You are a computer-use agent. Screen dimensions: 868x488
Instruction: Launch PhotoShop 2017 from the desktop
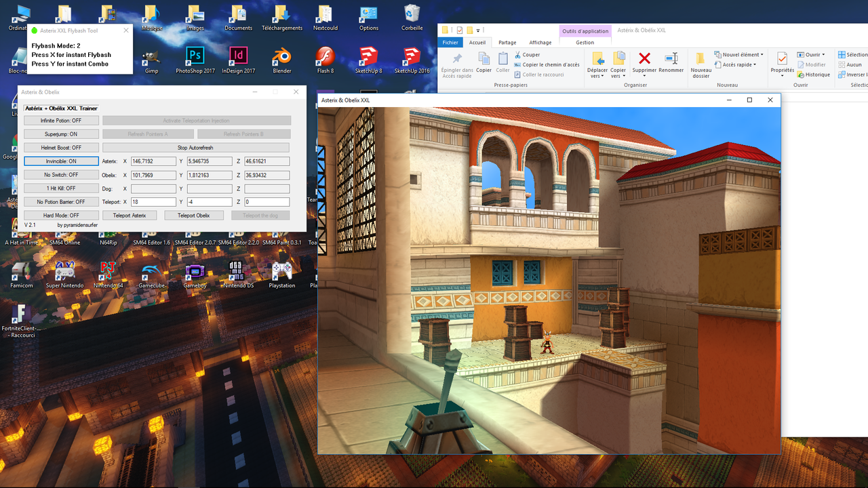[195, 61]
